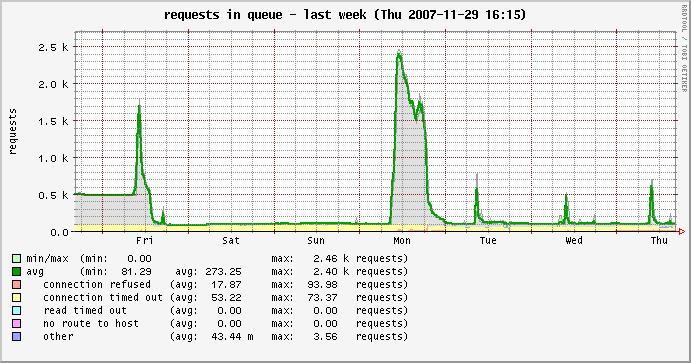Click the connection refused avg '17.87'
Screen dimensions: 691x363
point(226,285)
